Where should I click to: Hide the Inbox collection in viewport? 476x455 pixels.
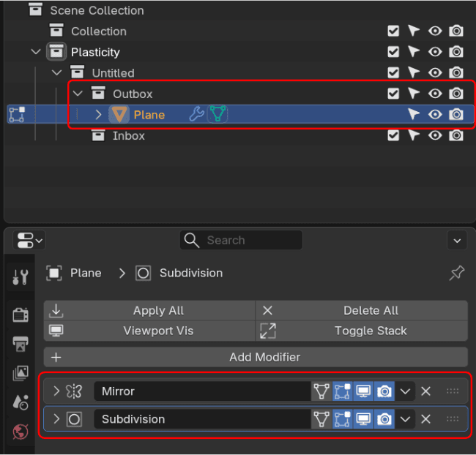pos(435,135)
